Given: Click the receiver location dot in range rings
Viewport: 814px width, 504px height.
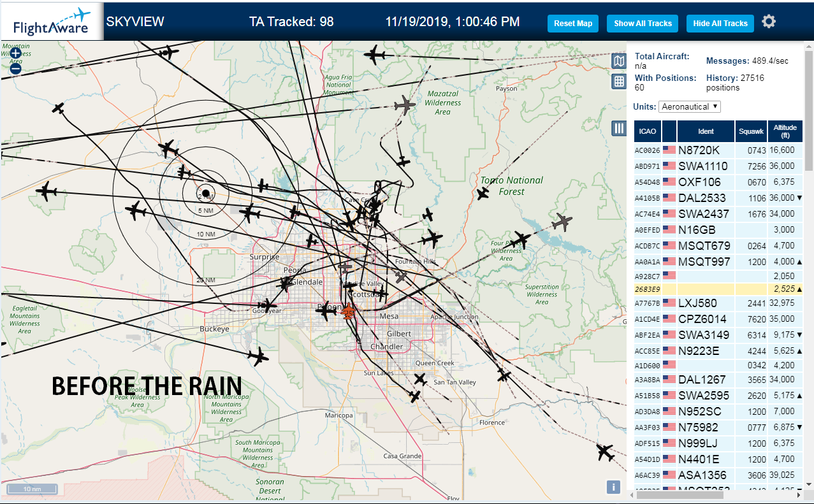Looking at the screenshot, I should [205, 192].
